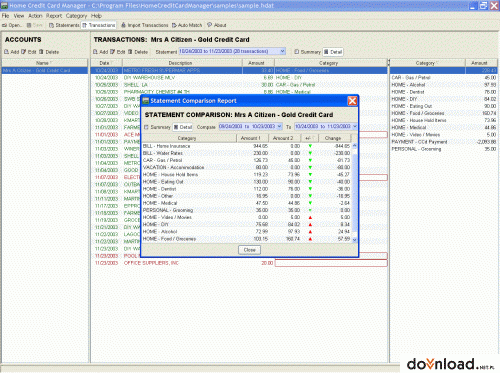This screenshot has height=373, width=500.
Task: Open the Category menu
Action: point(76,16)
